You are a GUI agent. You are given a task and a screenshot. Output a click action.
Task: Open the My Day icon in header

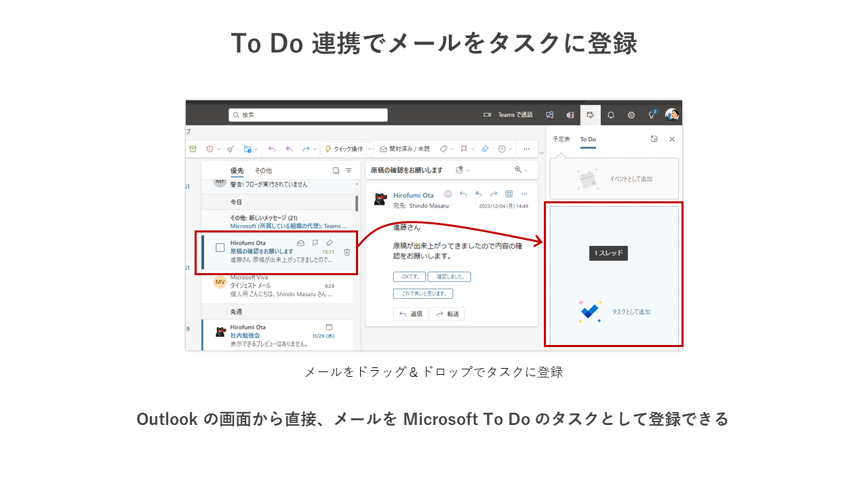(x=591, y=115)
